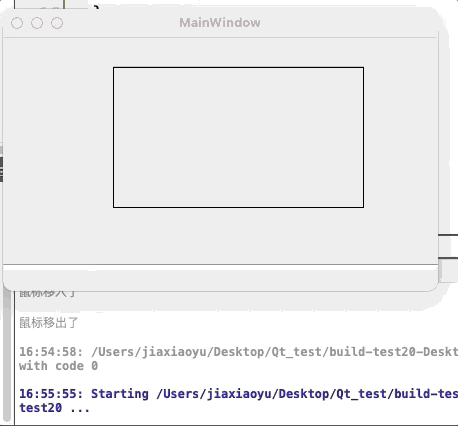
Task: Click the widget peeking above the title bar
Action: pos(52,4)
